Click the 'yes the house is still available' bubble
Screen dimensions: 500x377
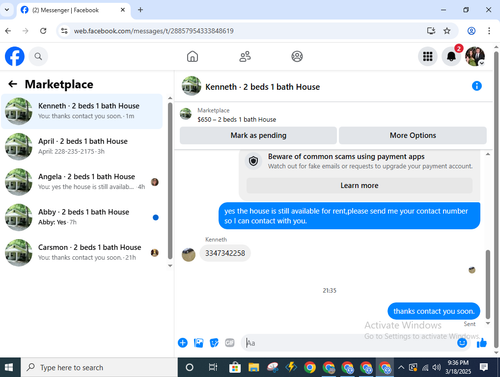point(349,216)
